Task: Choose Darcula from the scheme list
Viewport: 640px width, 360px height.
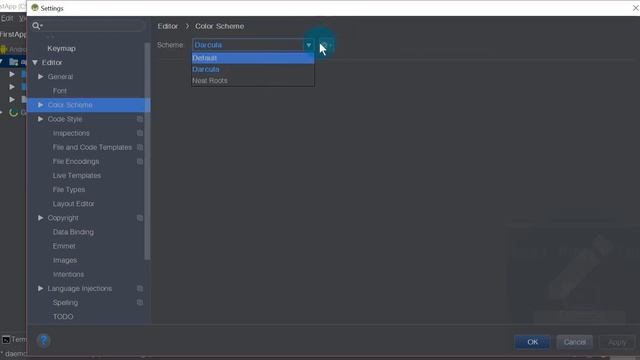Action: click(x=253, y=69)
